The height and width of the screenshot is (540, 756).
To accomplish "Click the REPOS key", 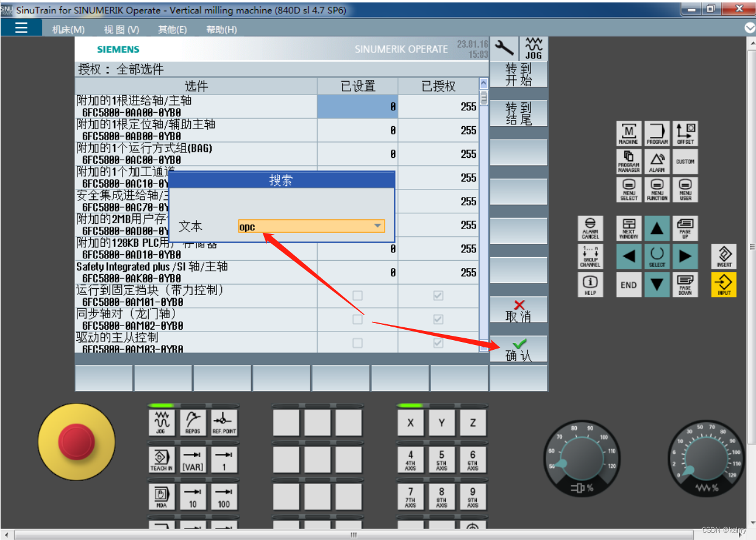I will click(193, 422).
